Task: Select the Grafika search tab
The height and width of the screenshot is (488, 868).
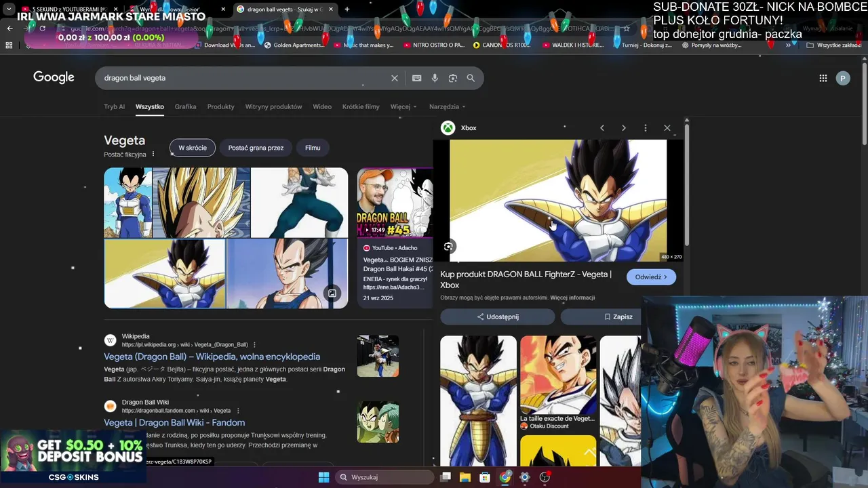Action: click(x=185, y=106)
